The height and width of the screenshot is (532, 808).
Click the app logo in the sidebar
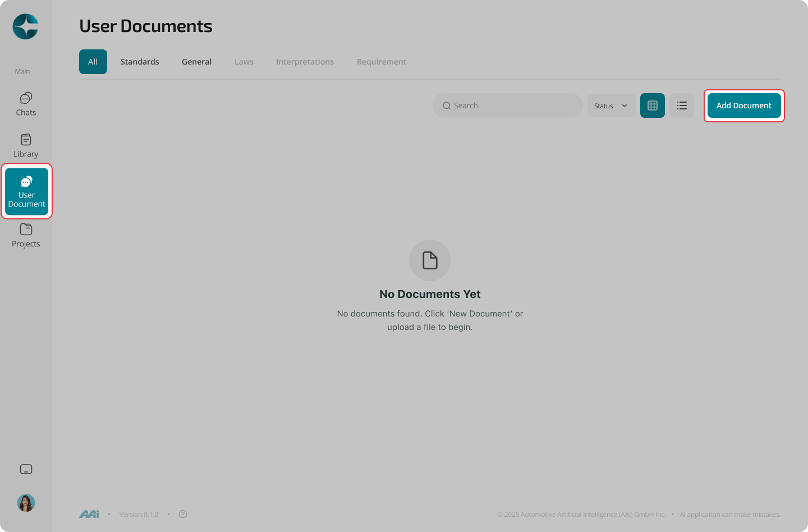click(26, 26)
